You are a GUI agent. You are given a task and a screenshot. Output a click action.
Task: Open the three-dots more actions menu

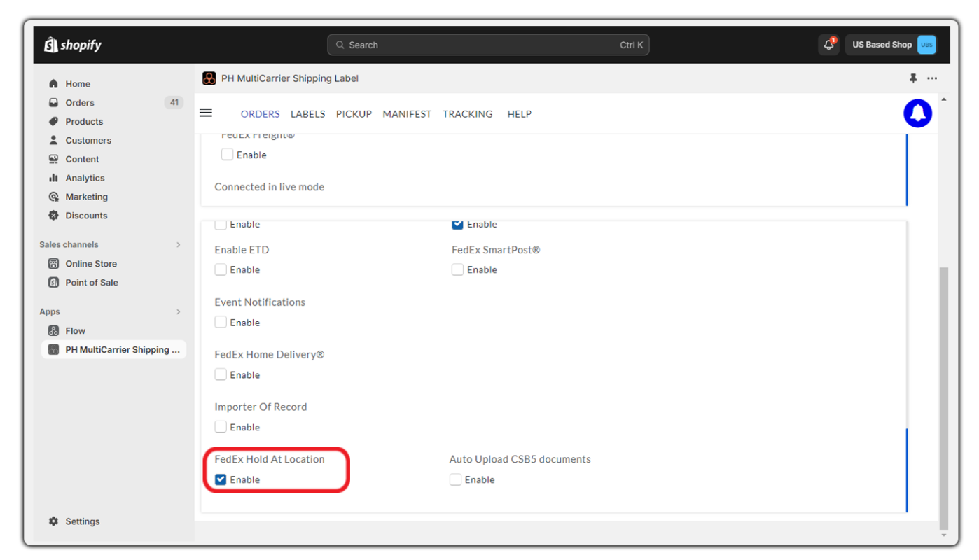pos(932,78)
